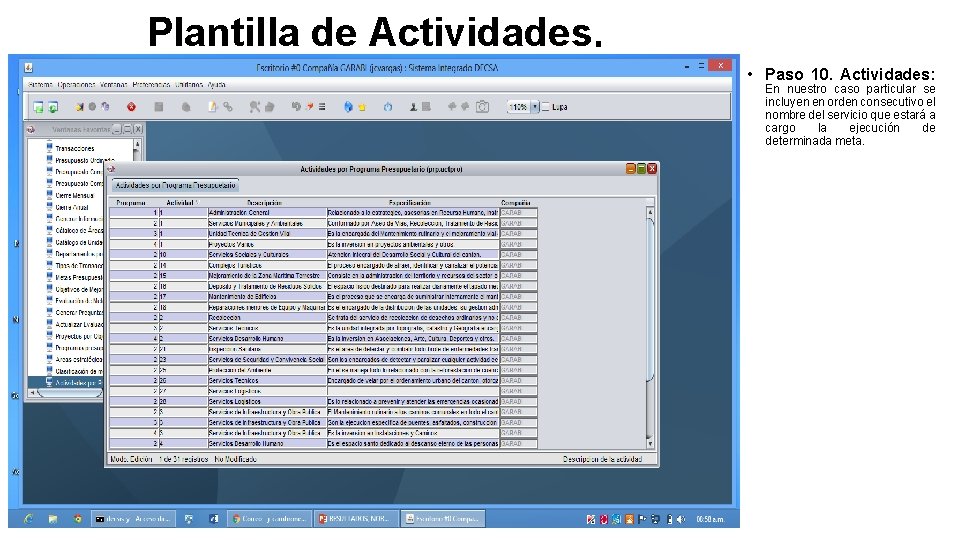Open the Preferencias menu
This screenshot has width=960, height=540.
pos(151,84)
